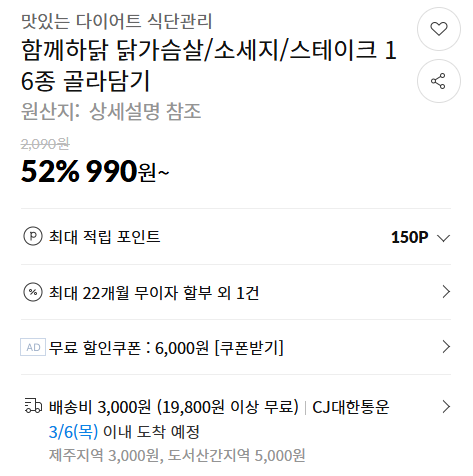Click the 150P points value
Image resolution: width=473 pixels, height=476 pixels.
[x=410, y=237]
